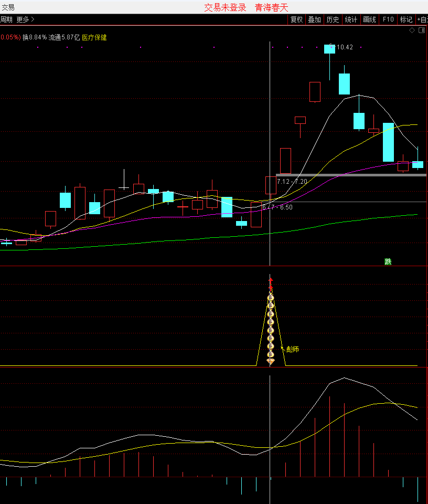Open the 历史 history view
Image resolution: width=428 pixels, height=504 pixels.
(333, 19)
